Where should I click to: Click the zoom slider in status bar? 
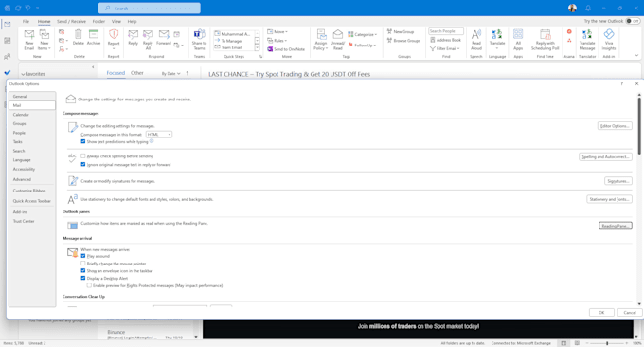[x=607, y=343]
